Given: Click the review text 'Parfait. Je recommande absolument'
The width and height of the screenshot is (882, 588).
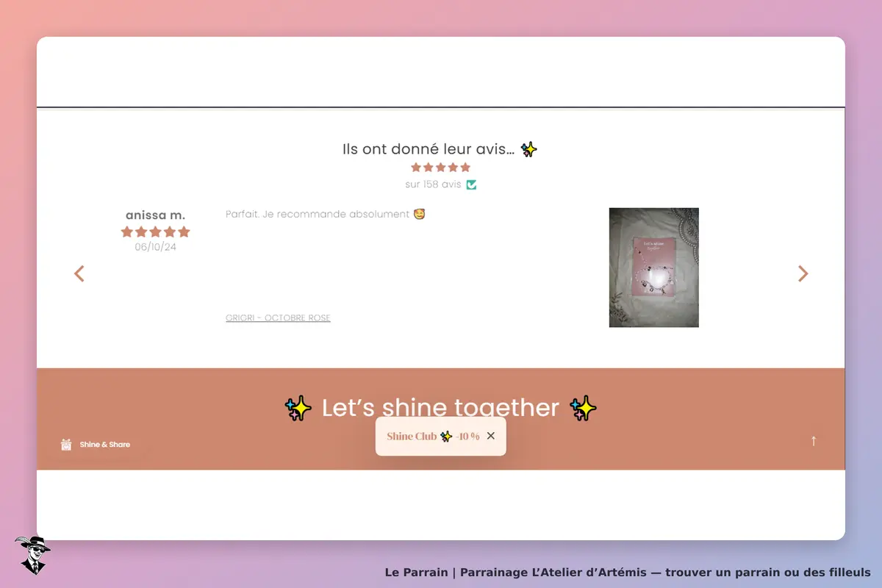Looking at the screenshot, I should [x=318, y=214].
